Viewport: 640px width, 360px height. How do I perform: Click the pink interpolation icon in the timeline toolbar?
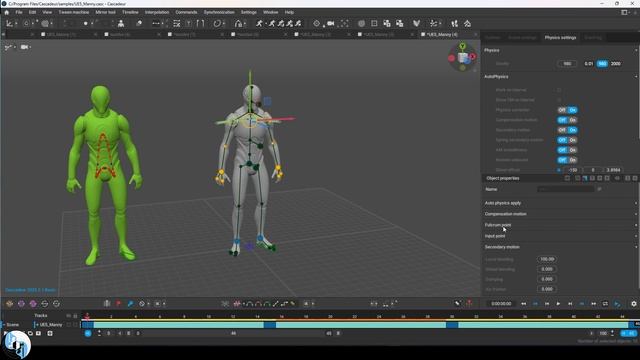[237, 304]
